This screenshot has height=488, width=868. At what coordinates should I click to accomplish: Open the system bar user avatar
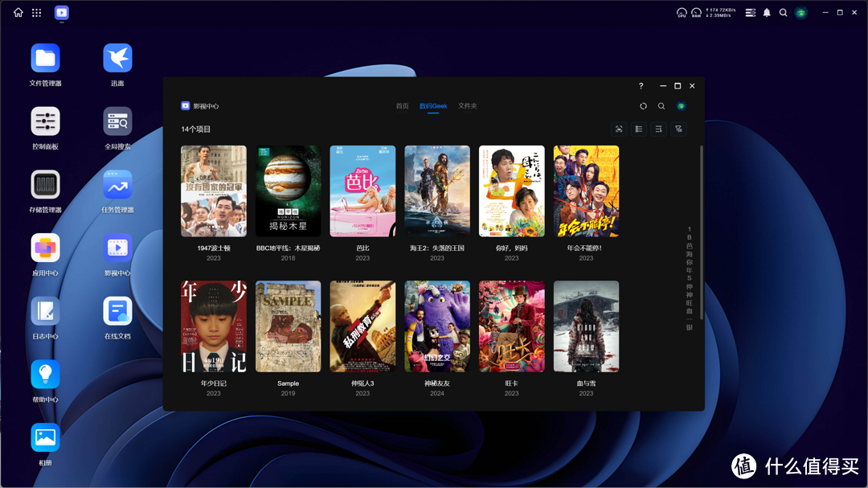(x=801, y=12)
